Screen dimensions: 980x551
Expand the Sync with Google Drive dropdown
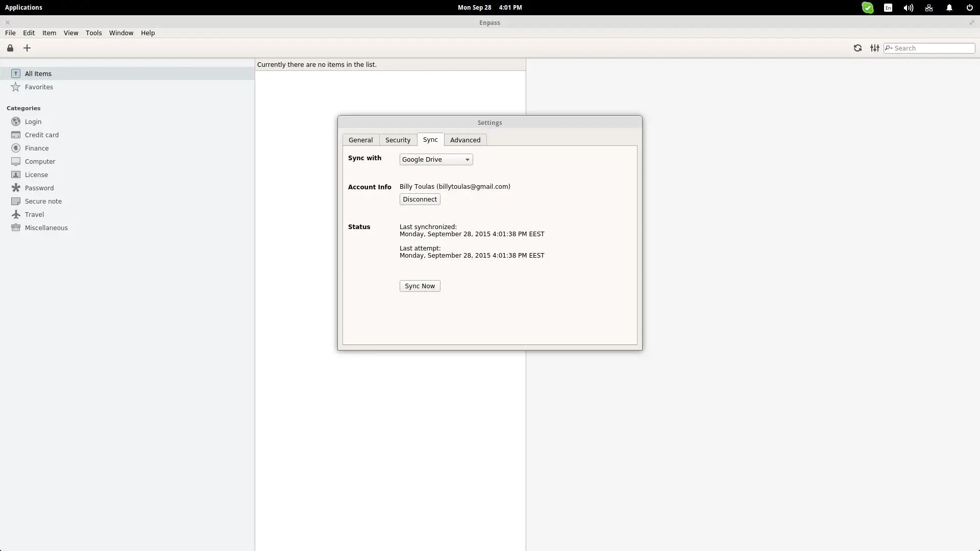tap(436, 159)
